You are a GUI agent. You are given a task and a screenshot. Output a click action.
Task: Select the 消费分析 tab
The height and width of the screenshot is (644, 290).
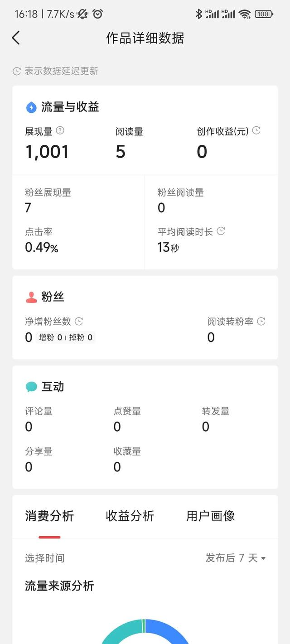click(49, 516)
